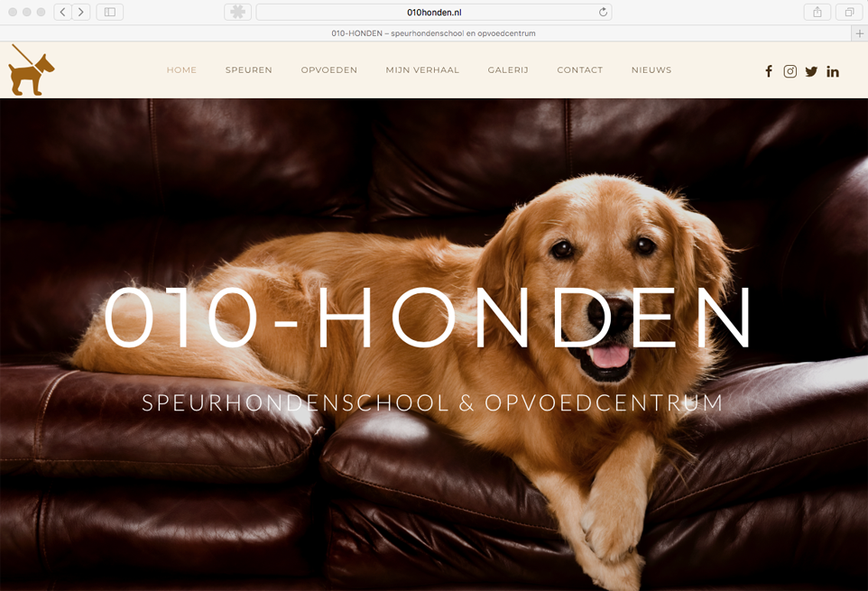
Task: Open the Facebook social icon
Action: 769,71
